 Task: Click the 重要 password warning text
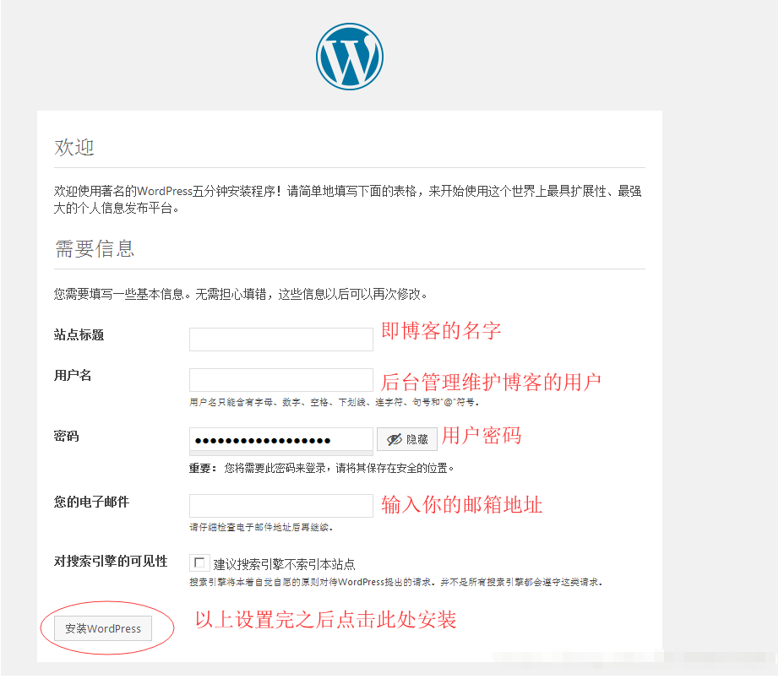pos(321,468)
